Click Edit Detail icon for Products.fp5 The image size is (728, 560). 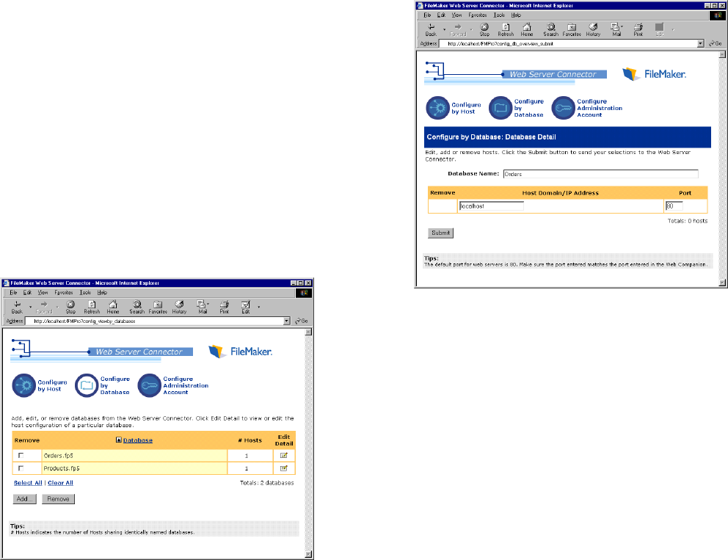click(284, 468)
